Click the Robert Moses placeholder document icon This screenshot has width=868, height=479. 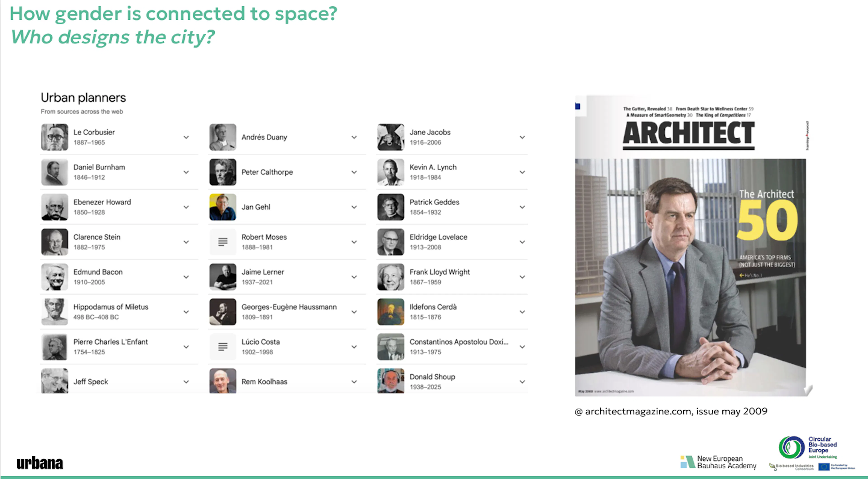[x=223, y=242]
